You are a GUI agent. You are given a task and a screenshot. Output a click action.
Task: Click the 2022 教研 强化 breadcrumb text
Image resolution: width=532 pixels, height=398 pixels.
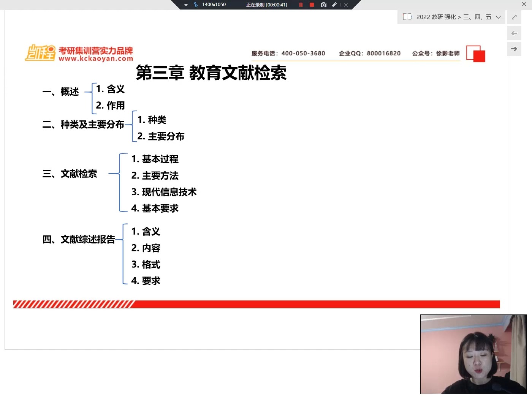point(436,17)
